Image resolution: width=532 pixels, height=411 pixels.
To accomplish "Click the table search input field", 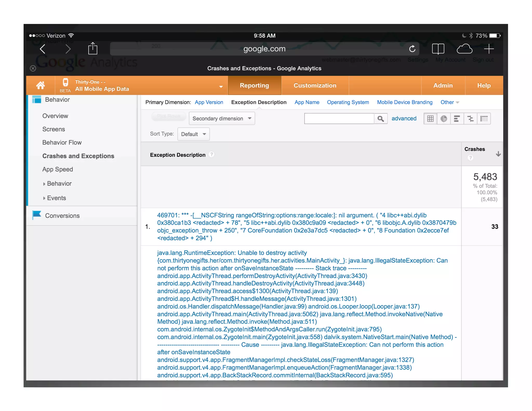I will (x=339, y=119).
